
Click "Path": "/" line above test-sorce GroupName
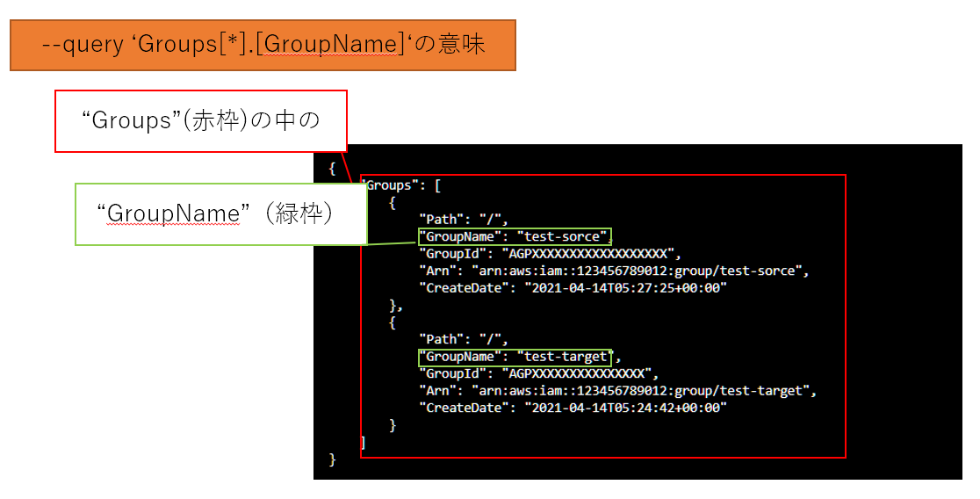click(x=464, y=220)
